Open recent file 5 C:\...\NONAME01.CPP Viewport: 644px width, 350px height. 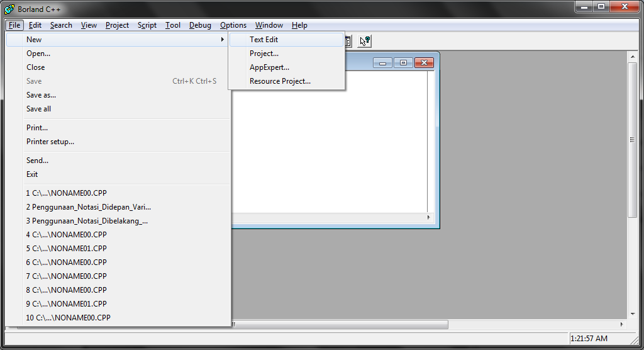(118, 249)
